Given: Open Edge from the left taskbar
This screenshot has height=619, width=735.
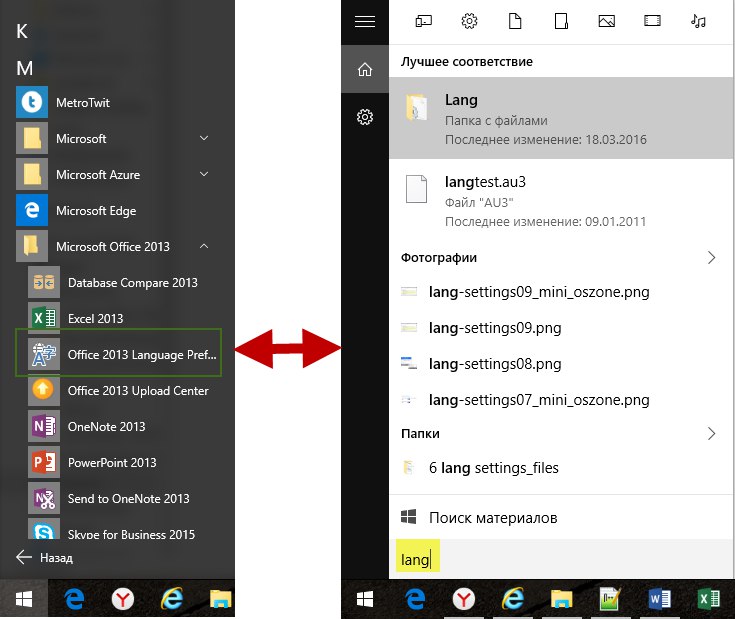Looking at the screenshot, I should 74,599.
